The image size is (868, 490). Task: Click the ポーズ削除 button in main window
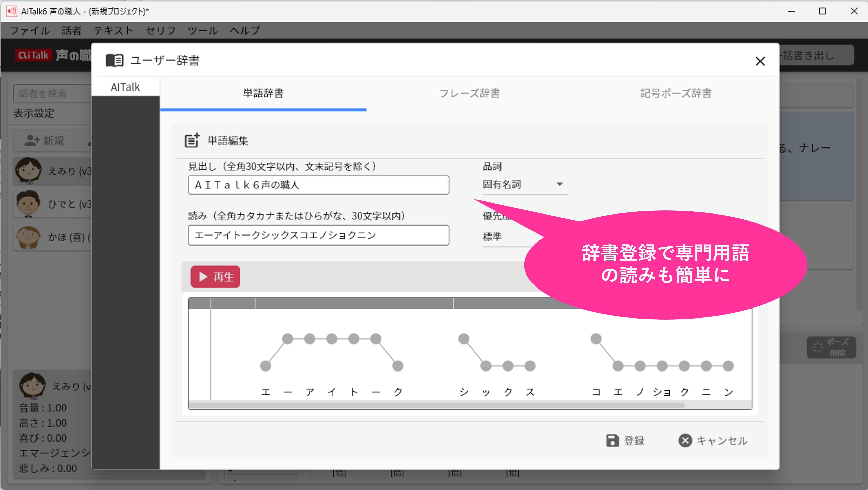pos(831,347)
